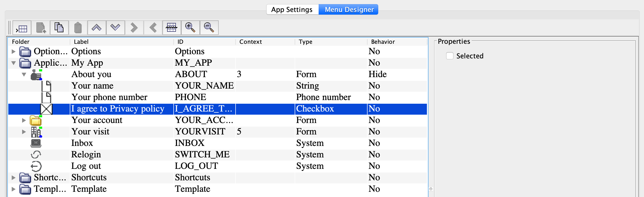Collapse the My App application folder
The image size is (644, 197).
(14, 63)
